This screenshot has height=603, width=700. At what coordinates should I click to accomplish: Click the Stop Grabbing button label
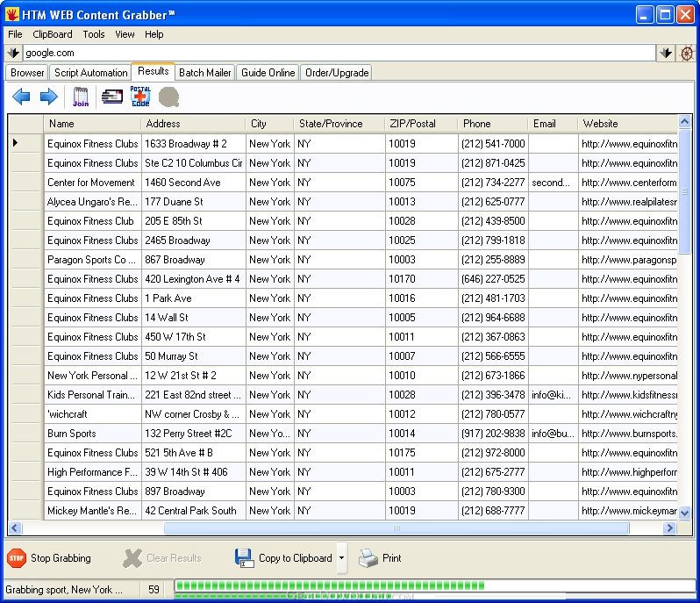pos(61,558)
